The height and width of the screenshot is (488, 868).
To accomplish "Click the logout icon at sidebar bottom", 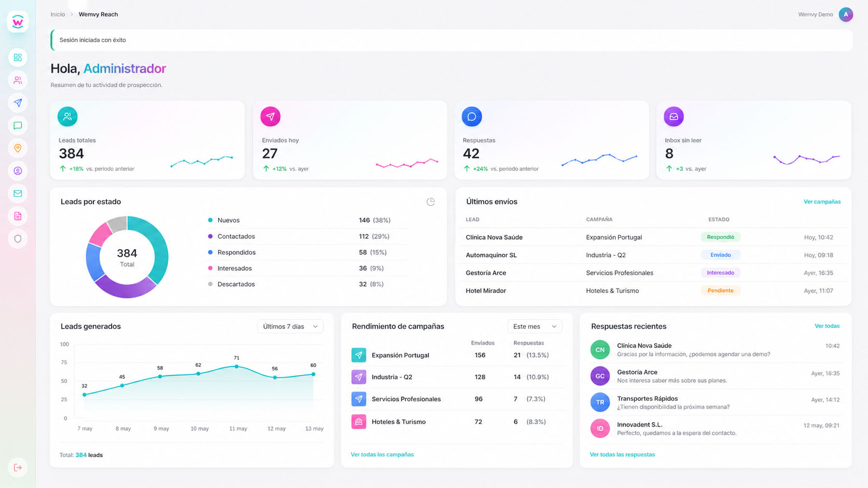I will click(18, 468).
